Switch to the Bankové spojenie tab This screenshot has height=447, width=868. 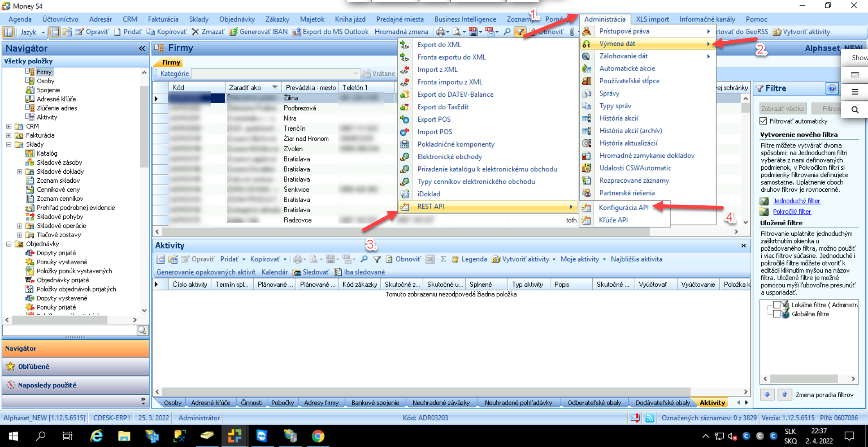pyautogui.click(x=375, y=403)
